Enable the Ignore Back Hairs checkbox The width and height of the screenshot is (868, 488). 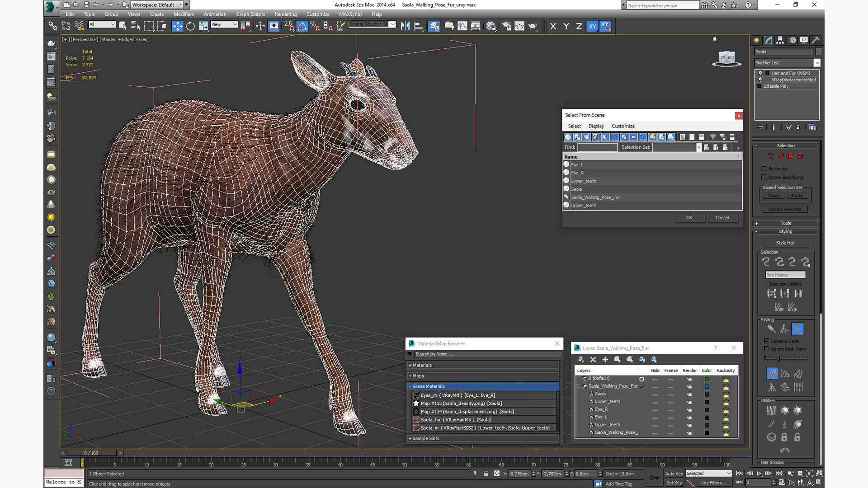766,348
